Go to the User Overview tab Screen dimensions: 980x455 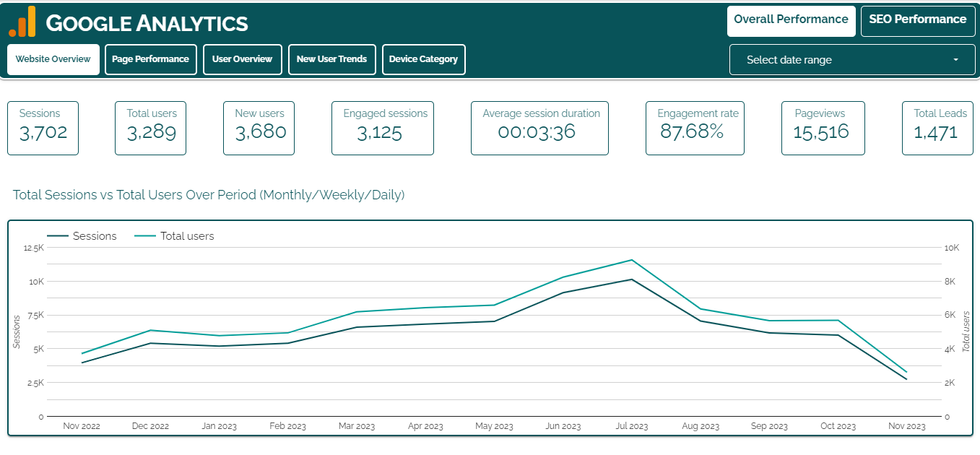[x=242, y=59]
